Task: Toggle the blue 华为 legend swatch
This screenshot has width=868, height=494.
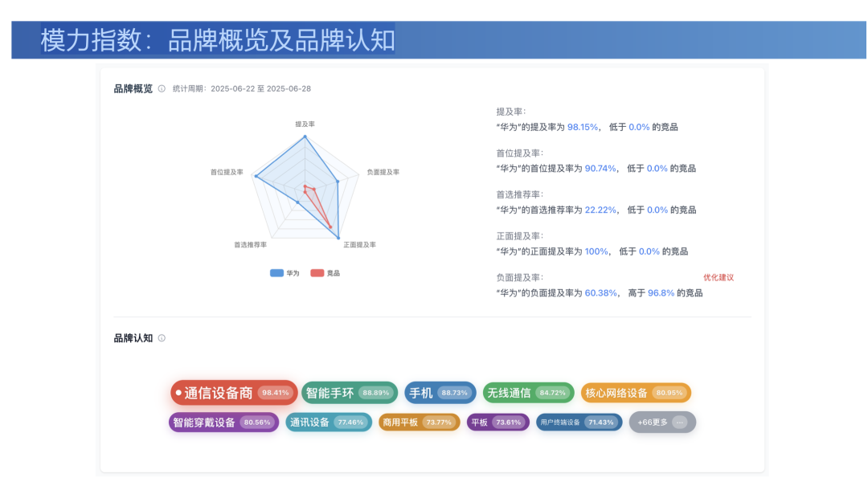Action: click(x=276, y=273)
